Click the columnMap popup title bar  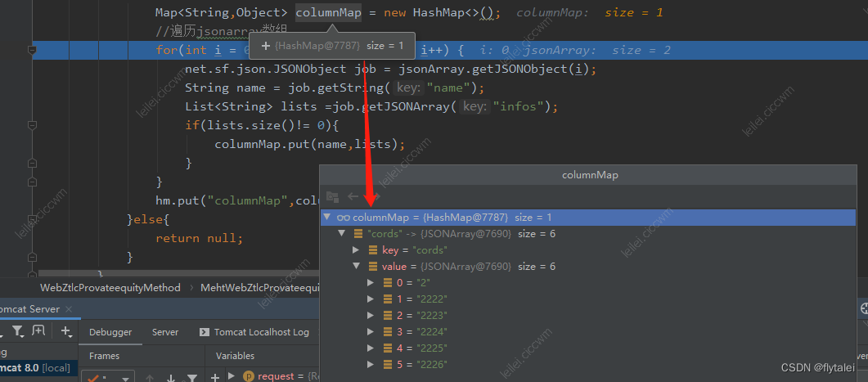click(x=590, y=175)
